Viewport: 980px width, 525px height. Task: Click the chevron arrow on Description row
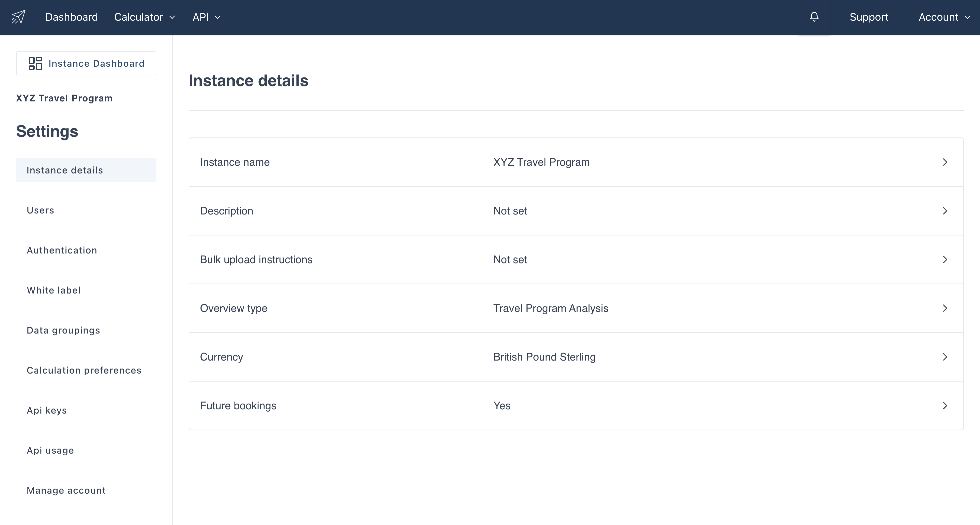click(945, 211)
